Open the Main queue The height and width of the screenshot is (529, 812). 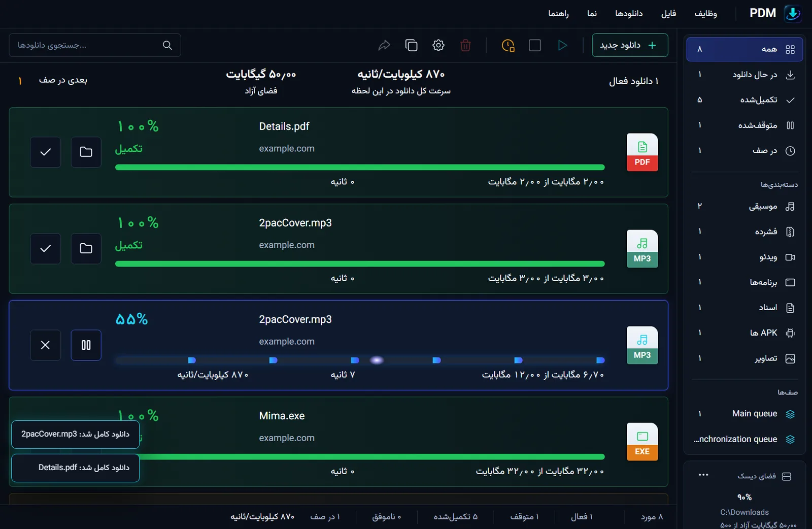pos(745,414)
